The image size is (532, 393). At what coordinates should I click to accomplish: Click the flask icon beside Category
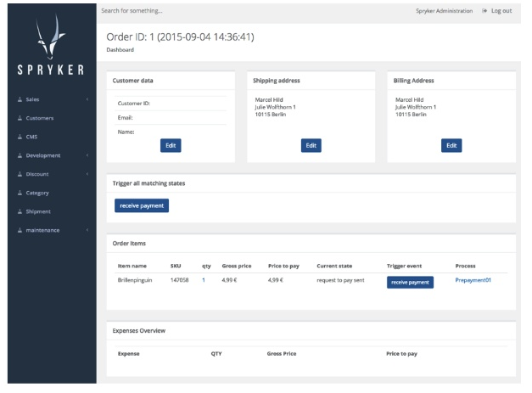pyautogui.click(x=20, y=193)
